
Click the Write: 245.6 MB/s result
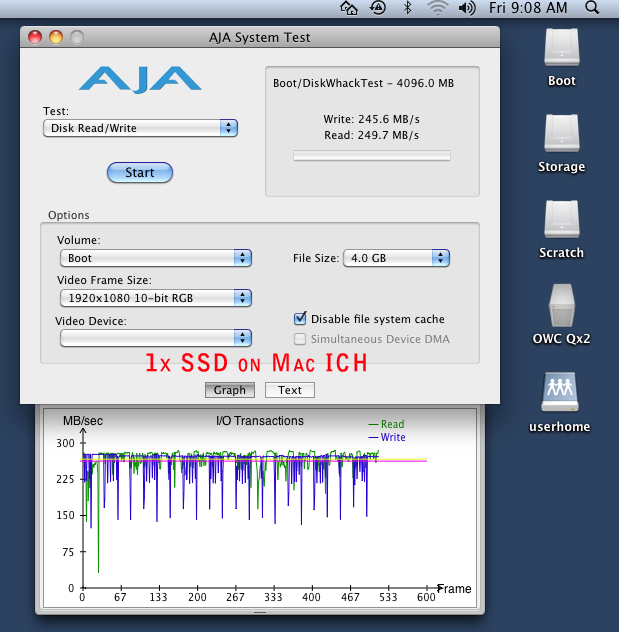(x=371, y=119)
